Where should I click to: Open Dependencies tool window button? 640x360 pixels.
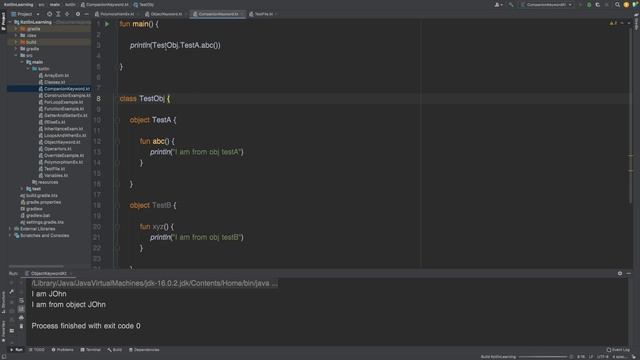(144, 350)
